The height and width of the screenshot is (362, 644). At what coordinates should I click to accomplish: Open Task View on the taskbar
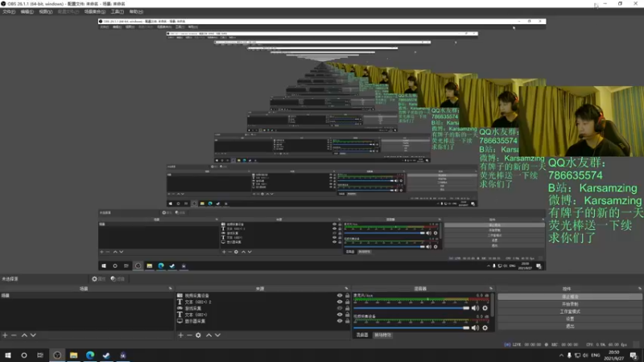click(x=39, y=356)
